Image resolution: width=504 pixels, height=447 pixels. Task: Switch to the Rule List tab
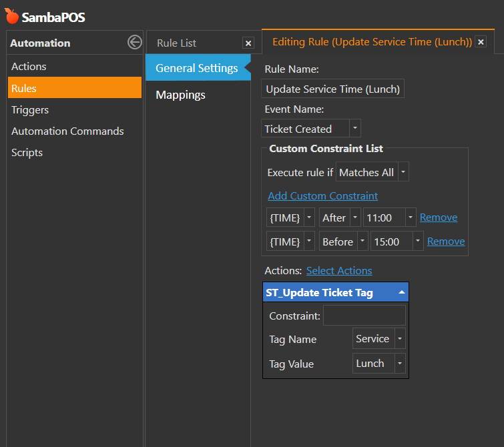coord(177,43)
